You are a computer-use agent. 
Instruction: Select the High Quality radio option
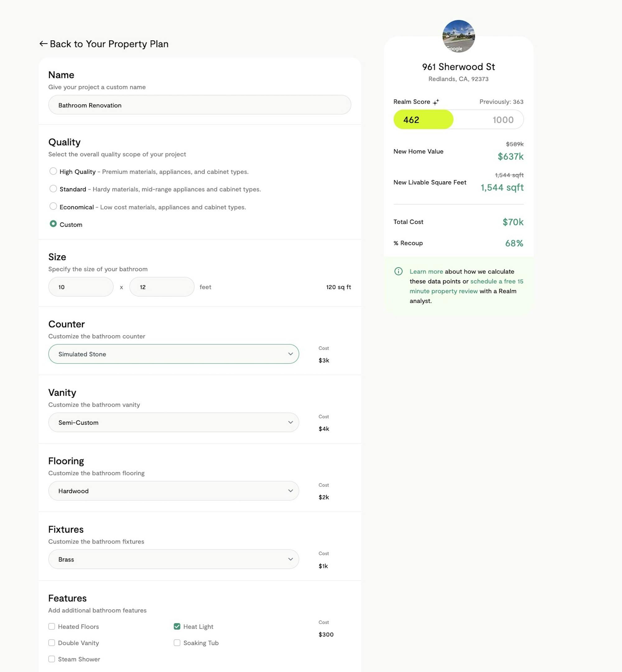click(53, 171)
